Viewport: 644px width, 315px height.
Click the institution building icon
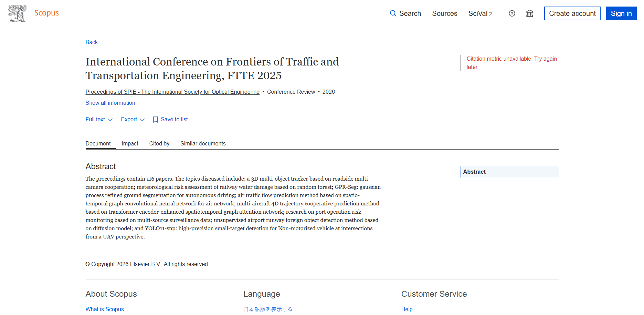[x=529, y=13]
